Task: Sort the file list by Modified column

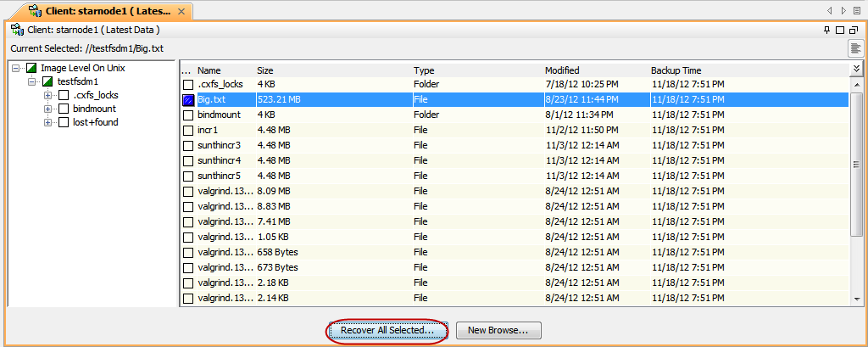Action: pos(562,70)
